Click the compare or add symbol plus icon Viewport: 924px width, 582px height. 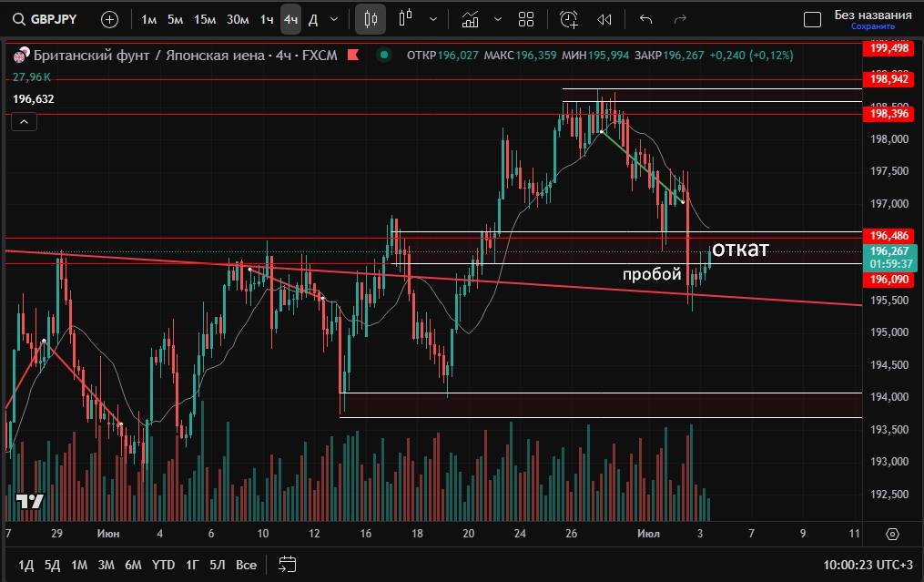[x=109, y=19]
